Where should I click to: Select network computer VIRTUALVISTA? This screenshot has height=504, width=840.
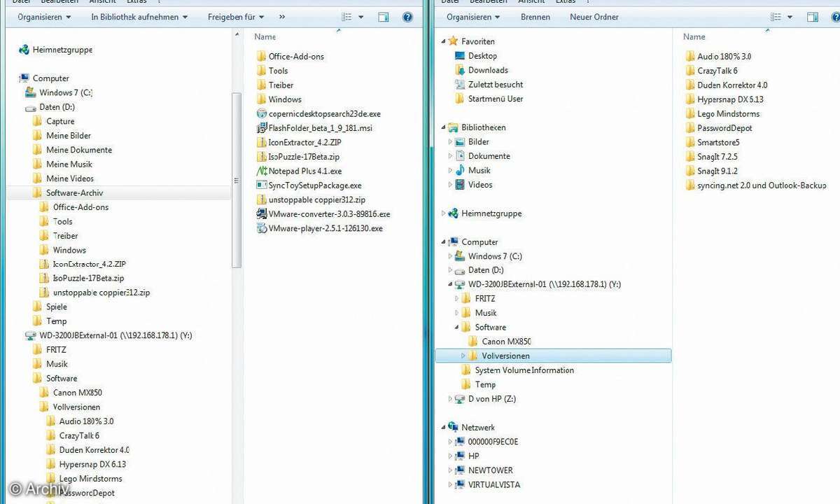487,484
